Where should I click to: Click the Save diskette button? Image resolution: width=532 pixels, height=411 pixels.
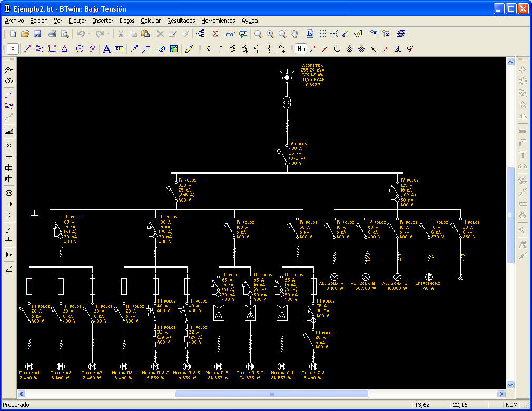click(x=37, y=34)
